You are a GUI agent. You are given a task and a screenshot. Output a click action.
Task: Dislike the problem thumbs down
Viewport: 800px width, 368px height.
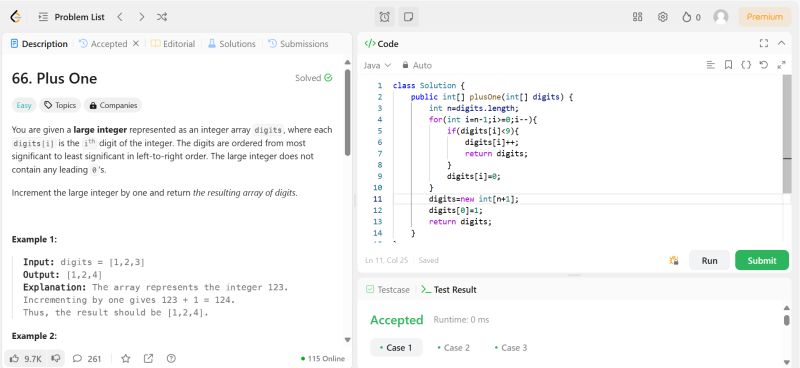(56, 359)
